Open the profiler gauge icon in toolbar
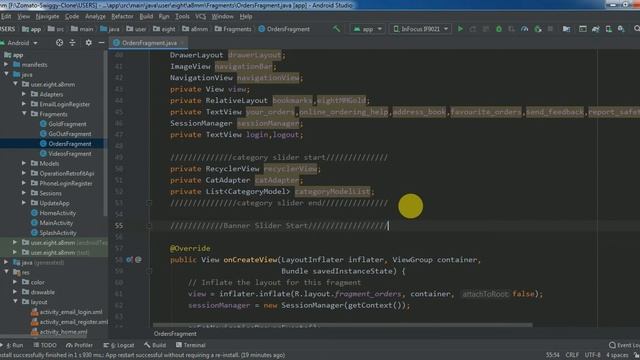The image size is (640, 360). click(525, 29)
